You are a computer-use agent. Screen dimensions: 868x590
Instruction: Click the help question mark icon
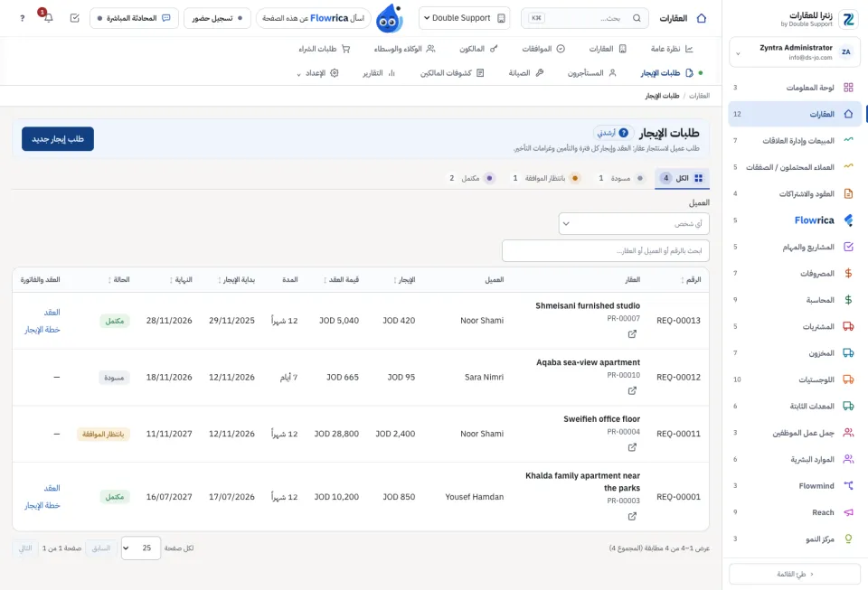(22, 18)
